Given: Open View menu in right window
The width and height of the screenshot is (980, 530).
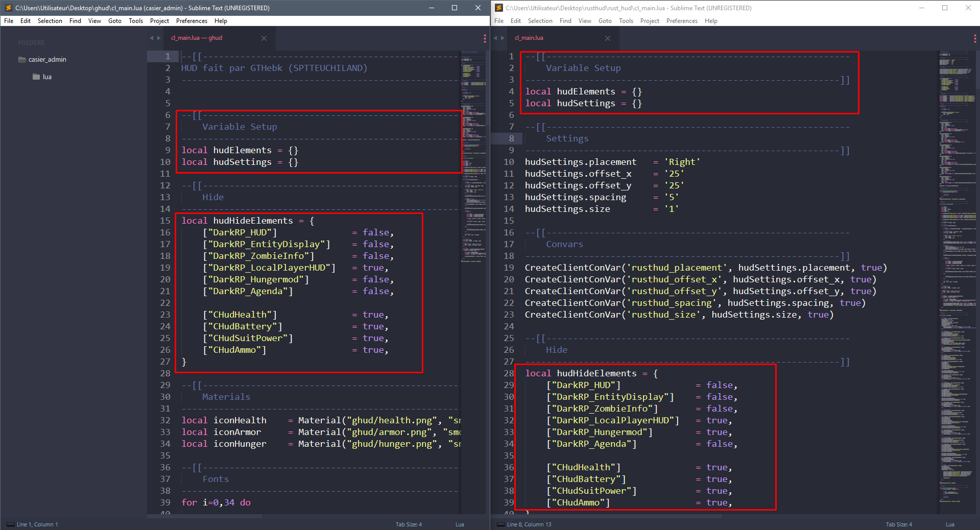Looking at the screenshot, I should click(585, 21).
